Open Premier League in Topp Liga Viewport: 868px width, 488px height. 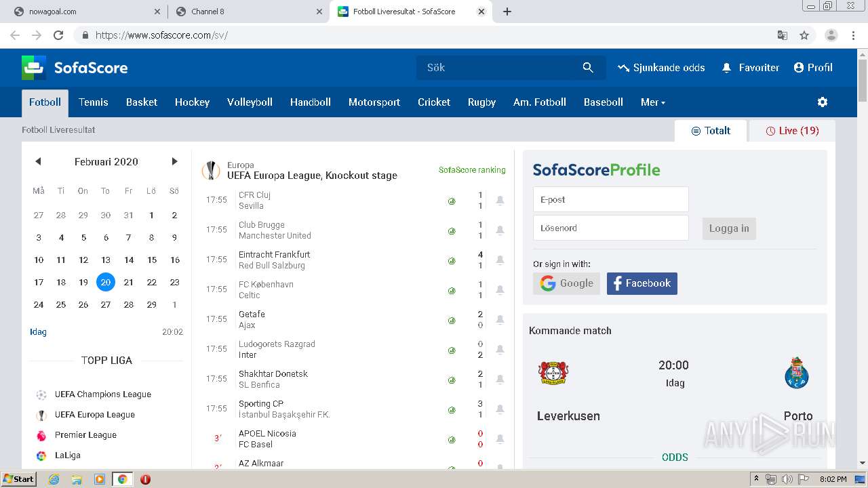[85, 435]
